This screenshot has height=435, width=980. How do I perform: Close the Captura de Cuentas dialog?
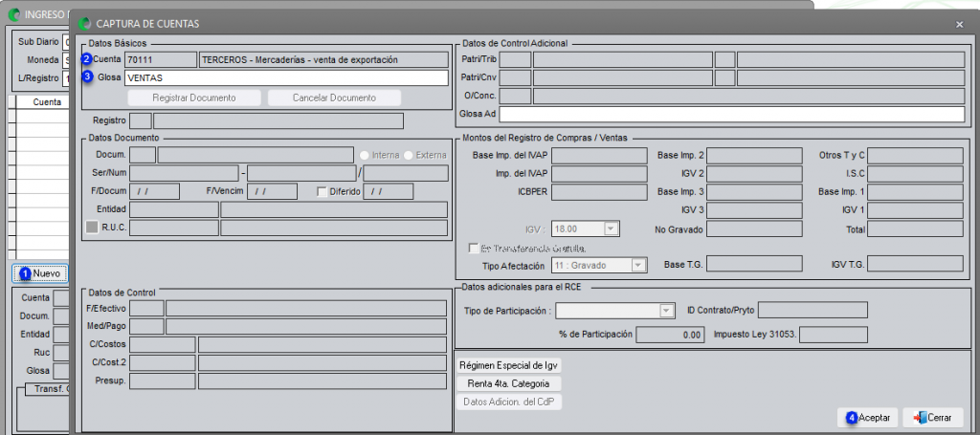point(959,24)
